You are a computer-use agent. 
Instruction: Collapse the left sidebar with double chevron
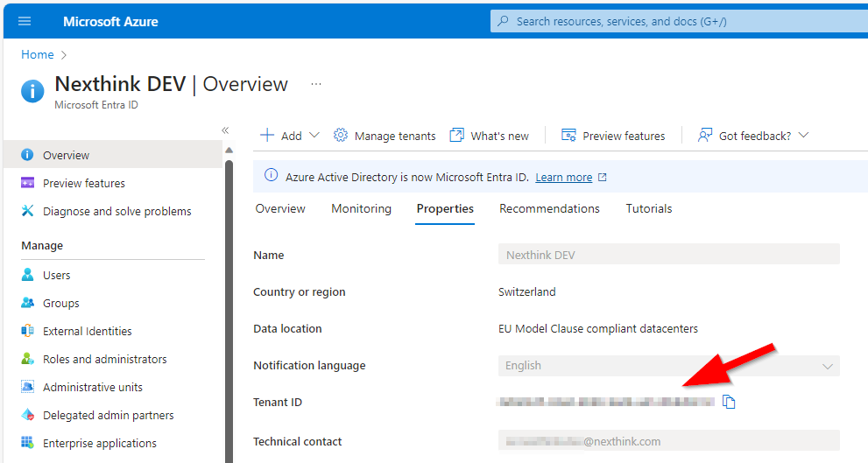click(x=225, y=130)
